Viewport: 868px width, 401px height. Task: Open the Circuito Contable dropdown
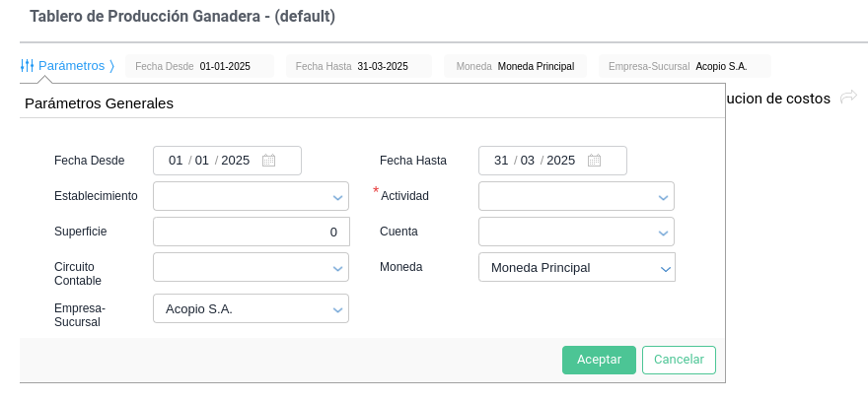[337, 268]
